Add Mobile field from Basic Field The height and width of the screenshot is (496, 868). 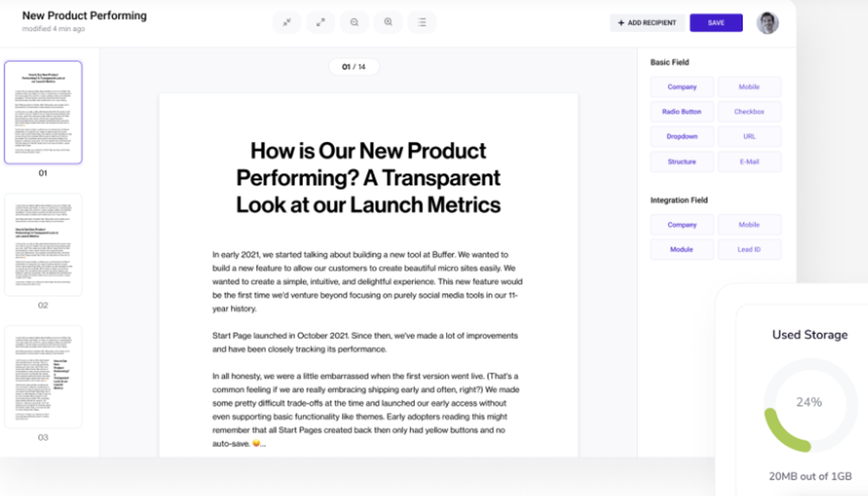(x=749, y=87)
